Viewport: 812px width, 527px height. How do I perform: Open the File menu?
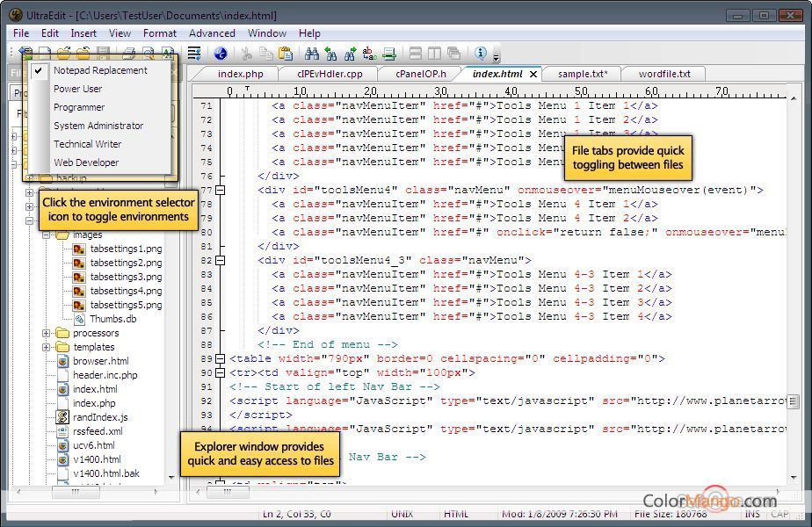pyautogui.click(x=21, y=33)
